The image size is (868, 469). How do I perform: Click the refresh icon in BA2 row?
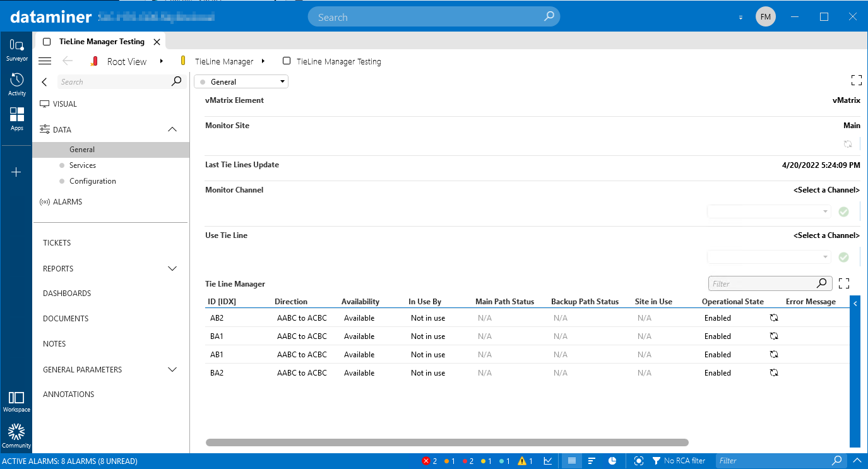(774, 373)
